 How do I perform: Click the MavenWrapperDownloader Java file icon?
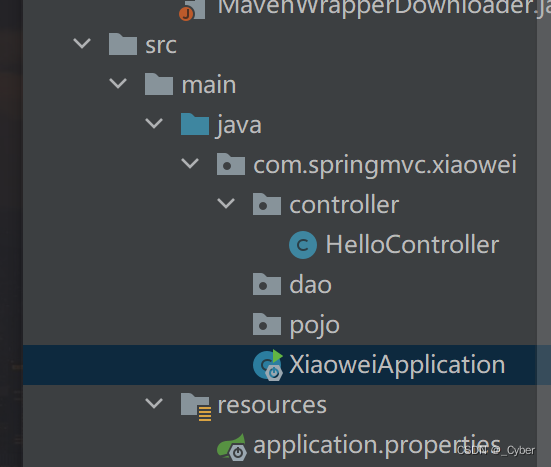[192, 10]
